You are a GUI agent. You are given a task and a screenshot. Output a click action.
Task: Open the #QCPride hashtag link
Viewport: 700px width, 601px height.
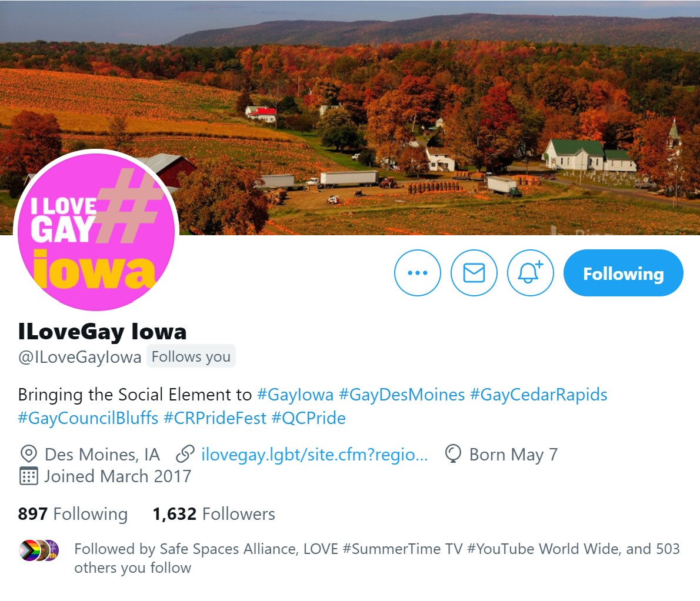point(308,418)
